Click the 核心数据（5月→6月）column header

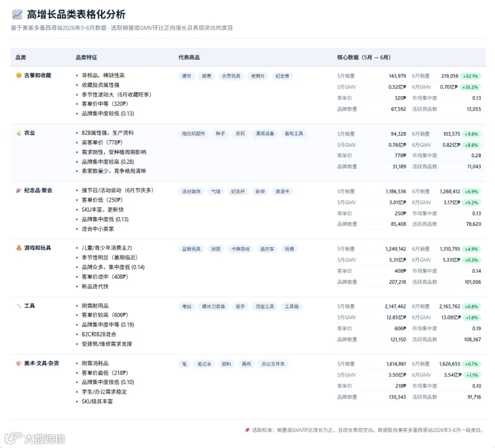pyautogui.click(x=364, y=57)
